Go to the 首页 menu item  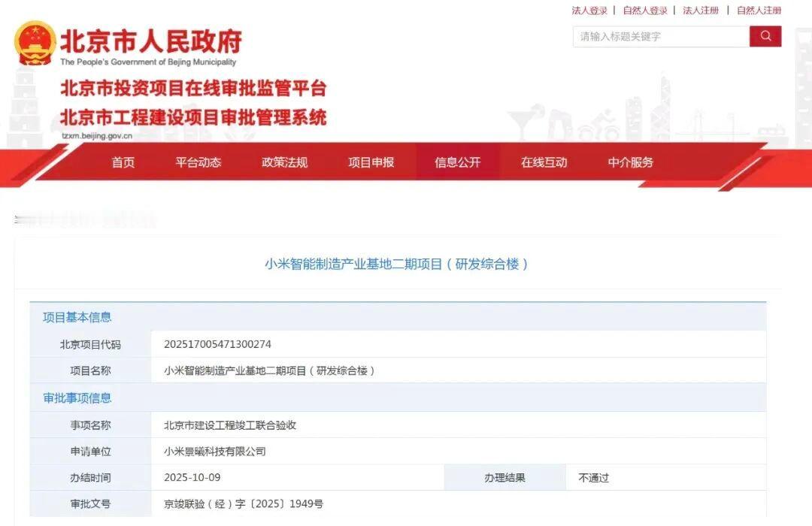tap(123, 162)
